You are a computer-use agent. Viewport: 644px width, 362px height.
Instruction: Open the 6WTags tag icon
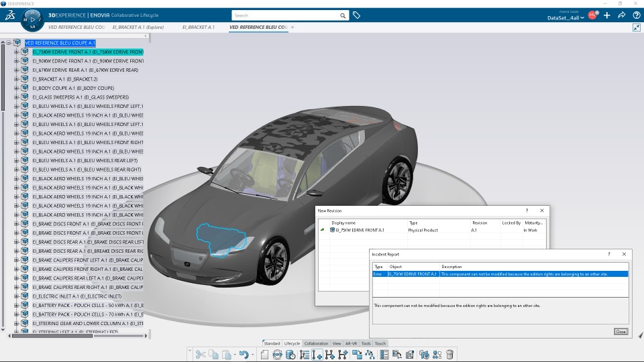(x=356, y=15)
